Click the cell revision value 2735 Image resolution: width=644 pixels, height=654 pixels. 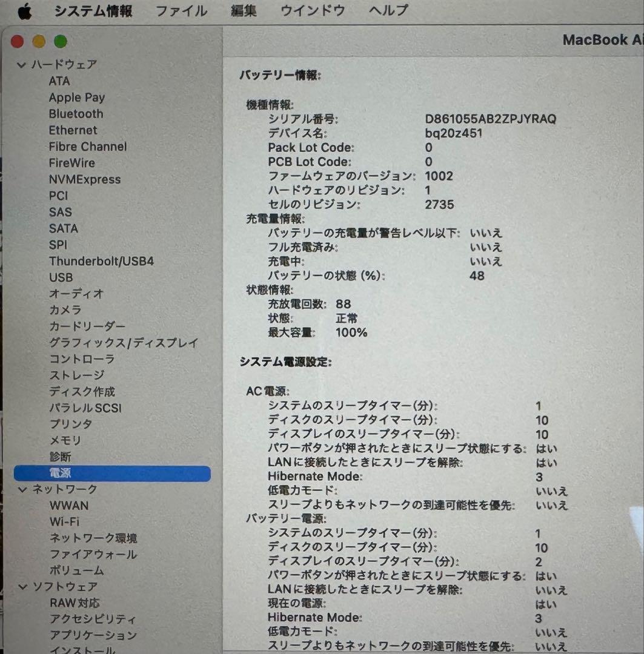(439, 205)
